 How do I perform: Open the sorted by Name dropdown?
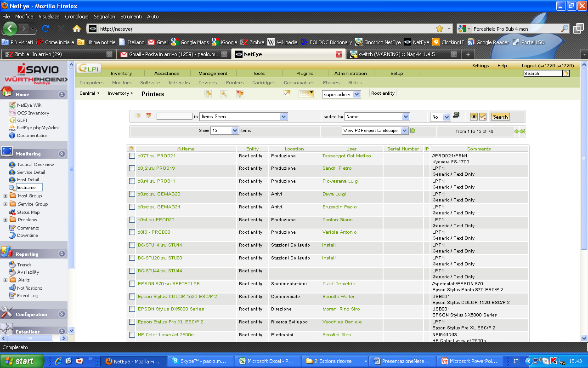377,117
